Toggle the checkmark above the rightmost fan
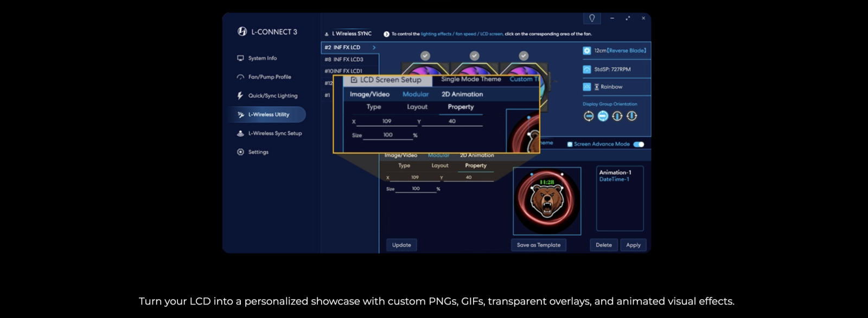The image size is (868, 318). tap(524, 56)
